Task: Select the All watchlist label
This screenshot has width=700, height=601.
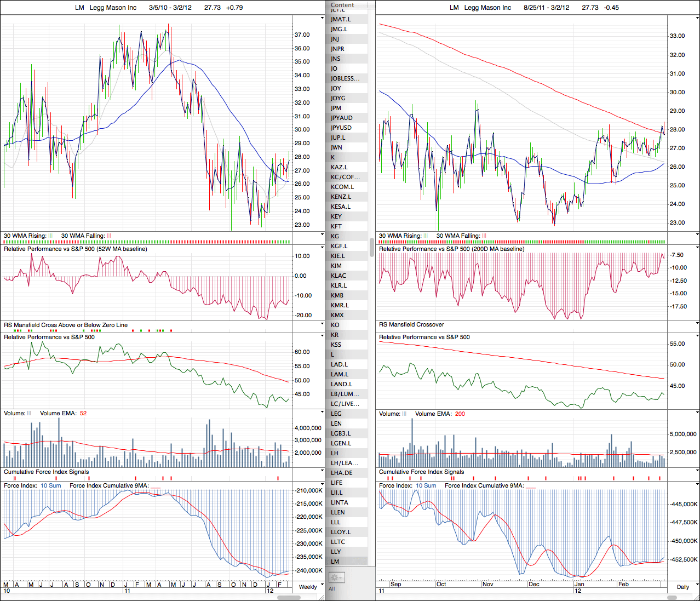Action: 331,589
